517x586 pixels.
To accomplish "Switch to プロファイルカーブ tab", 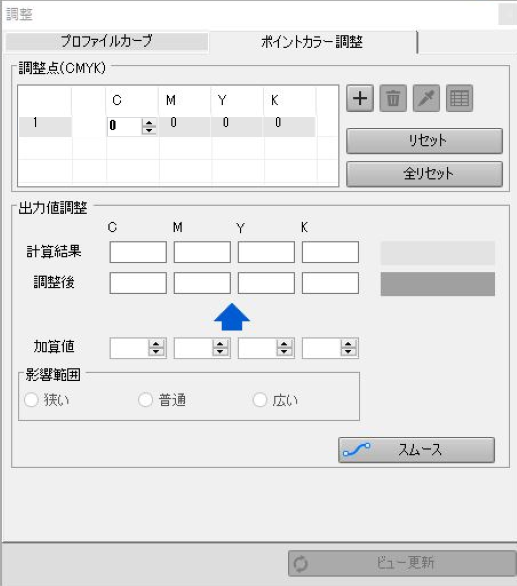I will coord(107,41).
